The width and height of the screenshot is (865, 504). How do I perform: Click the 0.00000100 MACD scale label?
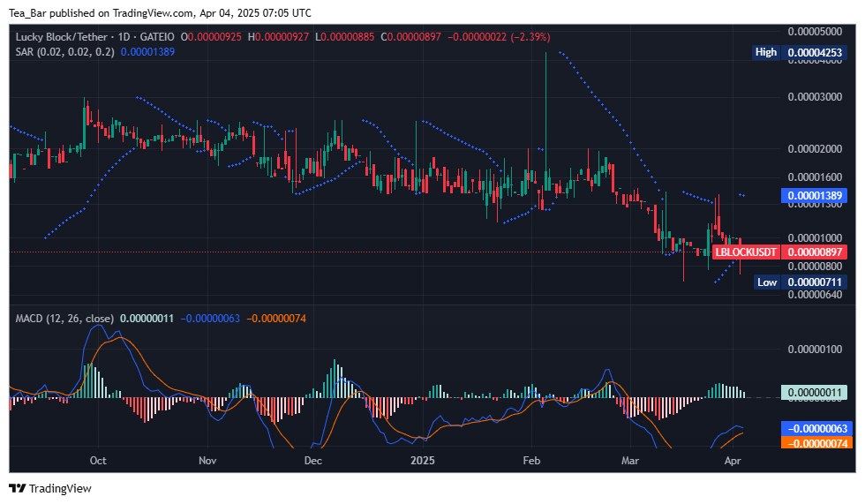[x=815, y=349]
